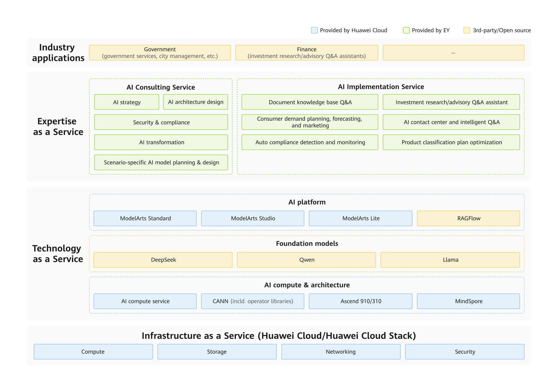Select Document knowledge base Q&A box

coord(310,102)
